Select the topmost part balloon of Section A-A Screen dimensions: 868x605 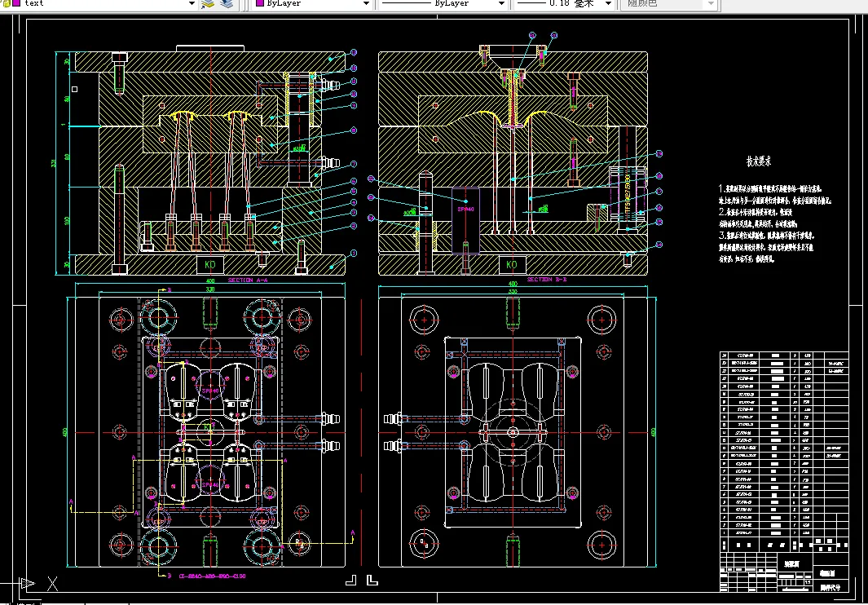click(x=354, y=52)
